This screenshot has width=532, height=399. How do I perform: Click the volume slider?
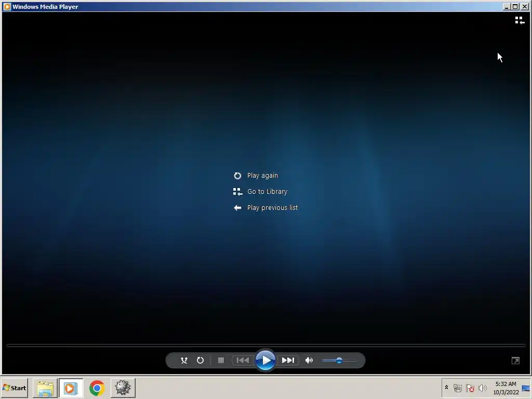click(339, 361)
